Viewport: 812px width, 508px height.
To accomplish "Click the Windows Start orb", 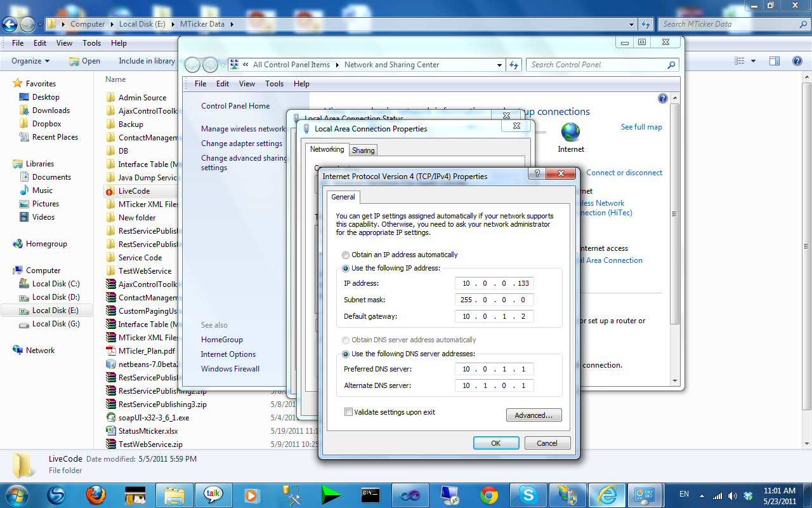I will click(x=16, y=494).
